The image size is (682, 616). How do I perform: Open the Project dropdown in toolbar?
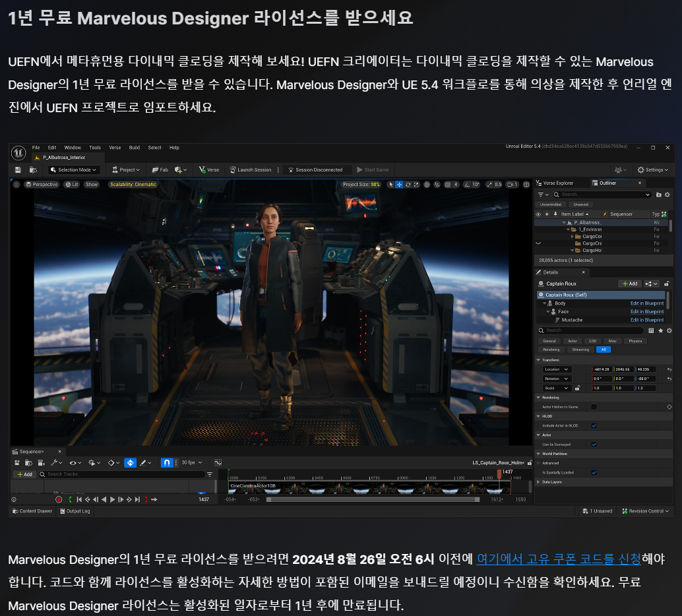coord(126,169)
